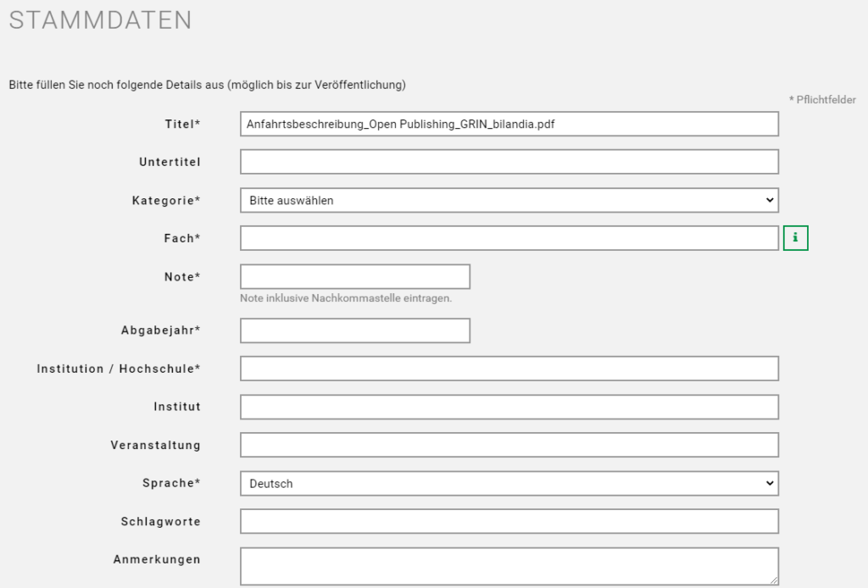
Task: Click the Titel* field label
Action: click(182, 125)
